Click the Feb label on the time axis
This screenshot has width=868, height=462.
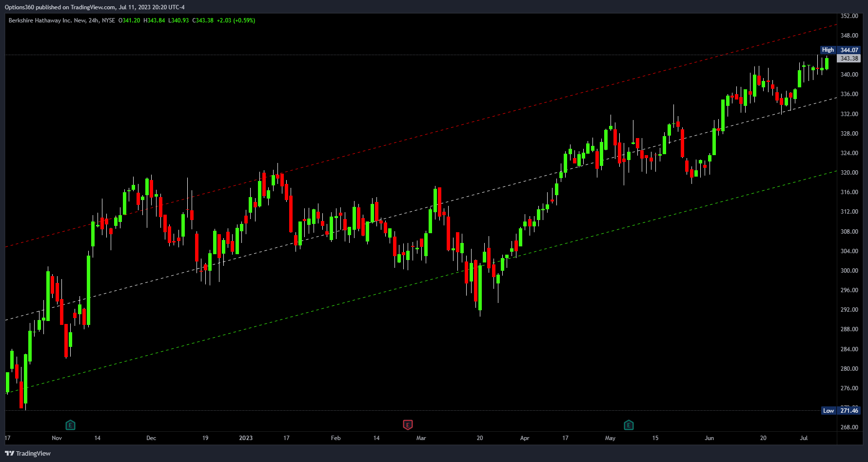click(335, 438)
